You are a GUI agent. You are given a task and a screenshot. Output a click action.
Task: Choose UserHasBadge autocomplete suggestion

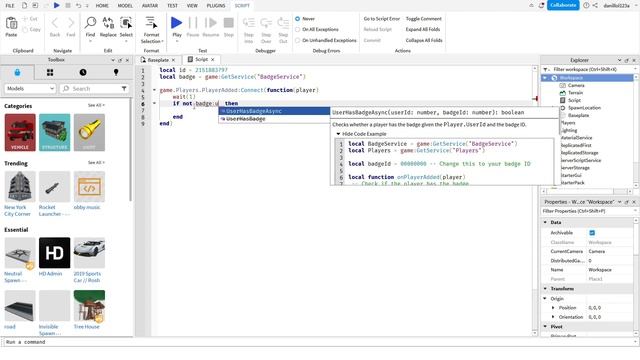[274, 119]
